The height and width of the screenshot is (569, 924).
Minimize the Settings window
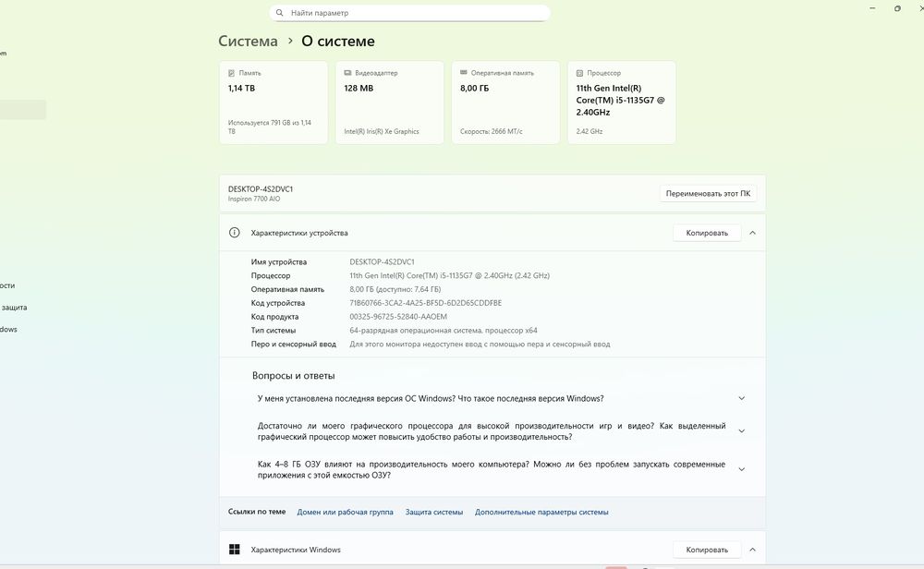pos(872,8)
